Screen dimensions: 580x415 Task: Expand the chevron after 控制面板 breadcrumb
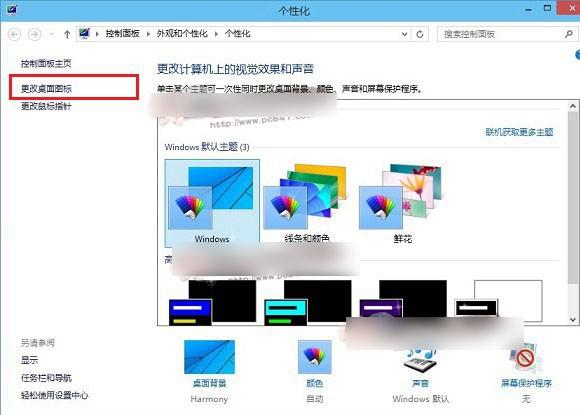[148, 34]
